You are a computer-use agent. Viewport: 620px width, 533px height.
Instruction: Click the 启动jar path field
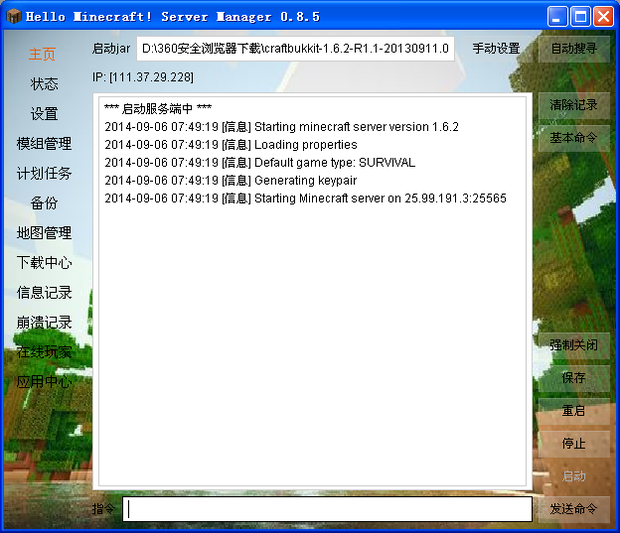tap(295, 49)
